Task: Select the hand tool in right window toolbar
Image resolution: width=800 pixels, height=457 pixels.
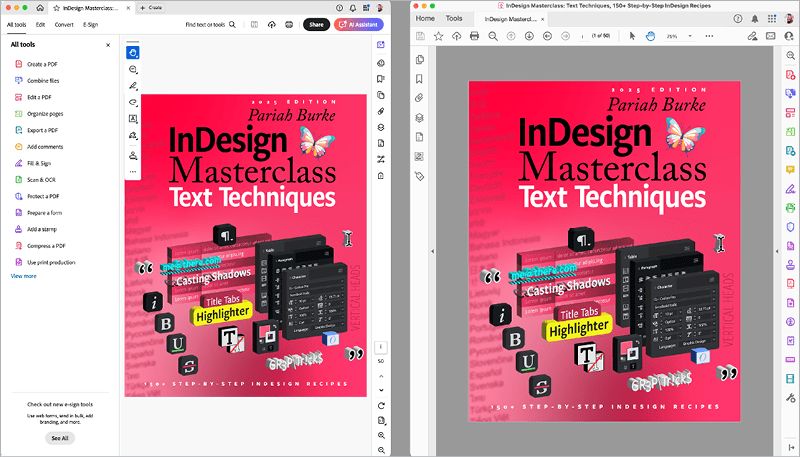Action: (x=650, y=36)
